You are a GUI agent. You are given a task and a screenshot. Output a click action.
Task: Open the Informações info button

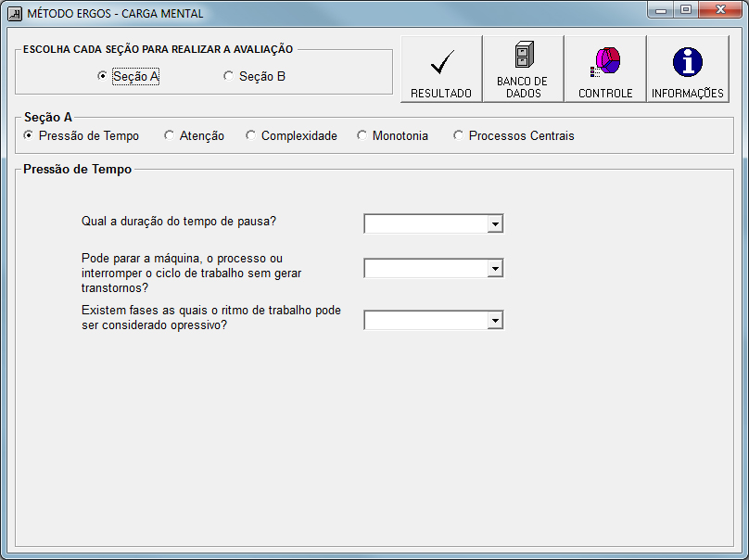point(688,69)
